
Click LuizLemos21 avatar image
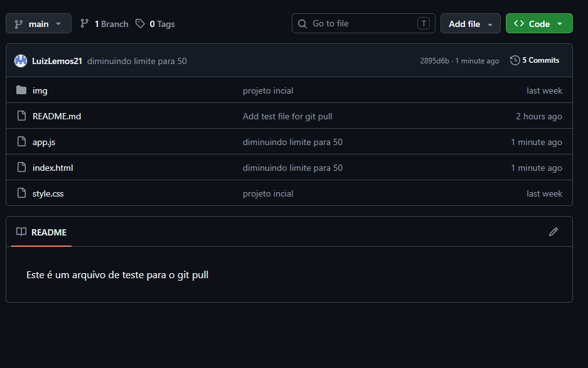coord(21,61)
